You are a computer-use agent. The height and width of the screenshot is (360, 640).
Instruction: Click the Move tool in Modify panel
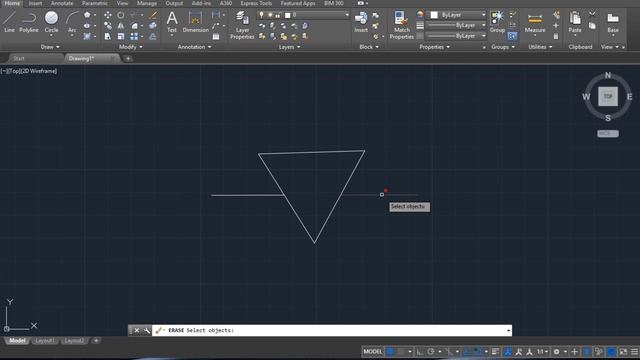point(108,15)
